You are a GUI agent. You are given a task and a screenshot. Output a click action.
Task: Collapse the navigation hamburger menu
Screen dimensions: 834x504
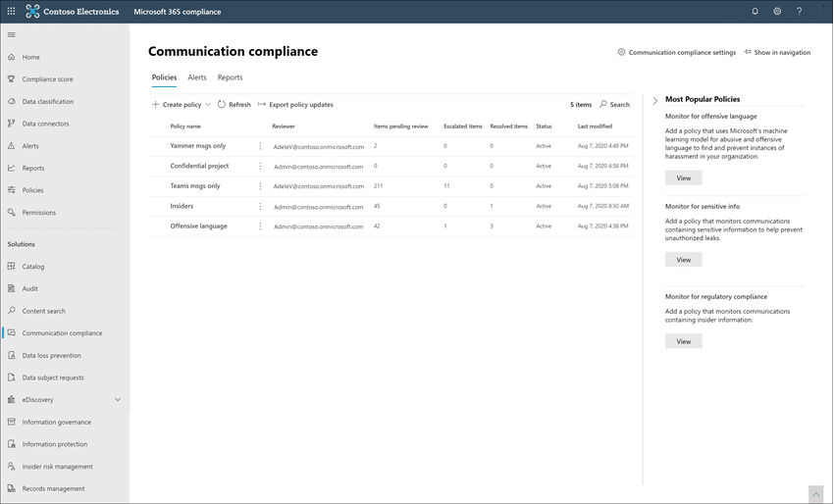click(x=11, y=35)
